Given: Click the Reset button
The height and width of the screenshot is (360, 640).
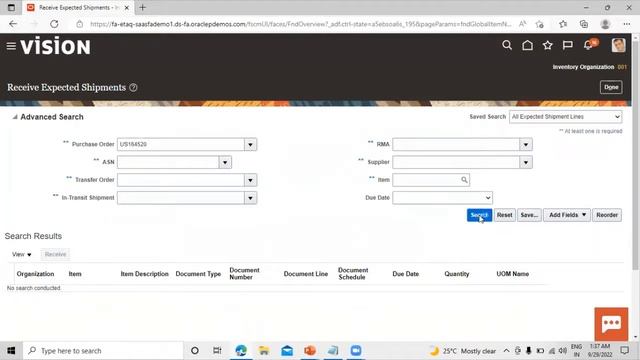Looking at the screenshot, I should [x=504, y=215].
